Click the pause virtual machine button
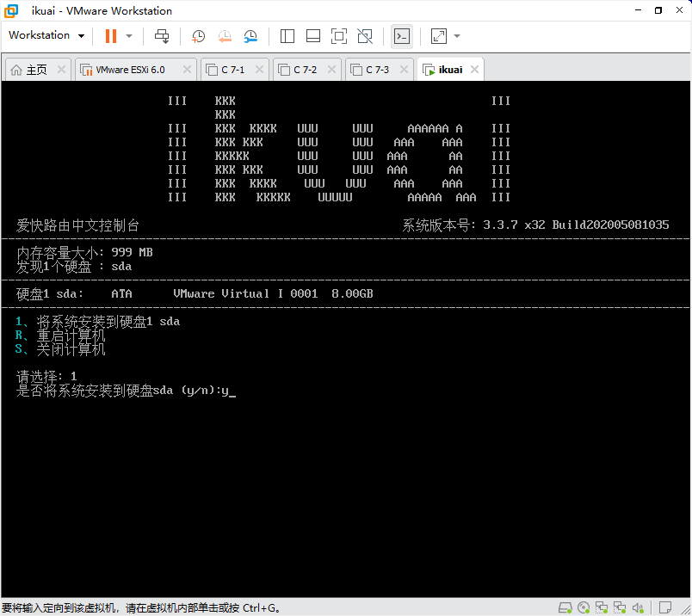This screenshot has width=692, height=616. [x=110, y=35]
